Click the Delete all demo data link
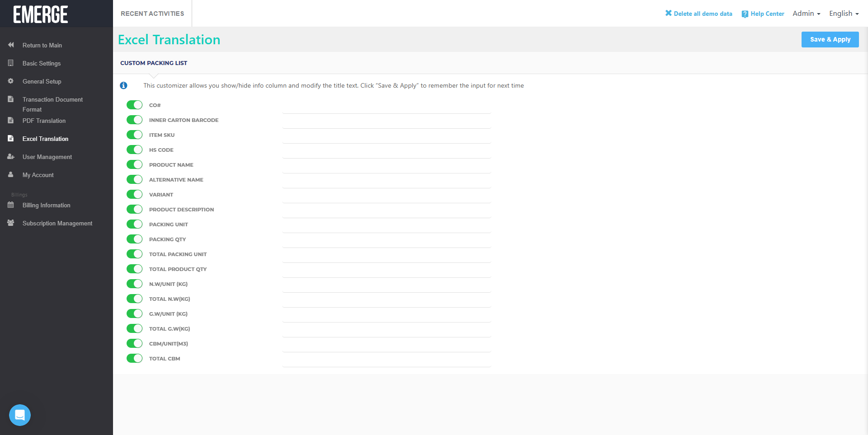The width and height of the screenshot is (868, 435). tap(698, 14)
